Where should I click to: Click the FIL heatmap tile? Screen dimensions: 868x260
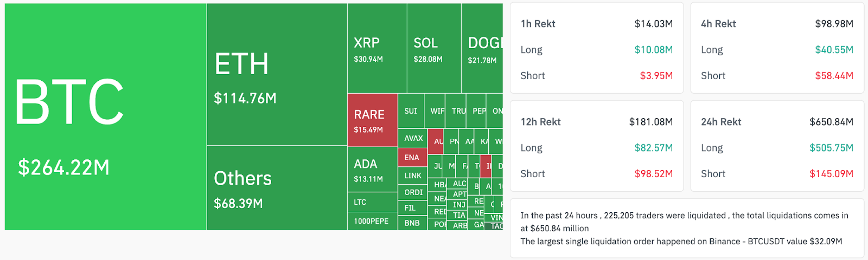[411, 207]
